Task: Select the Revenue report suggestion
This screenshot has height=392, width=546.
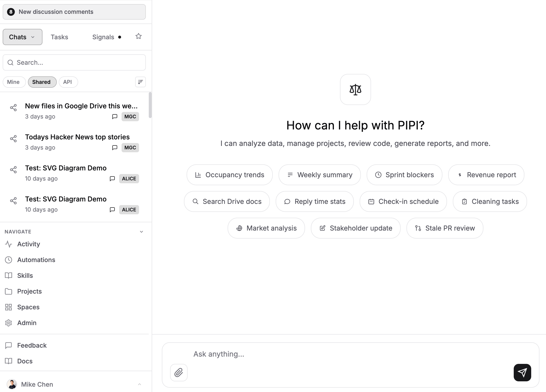Action: pyautogui.click(x=486, y=175)
